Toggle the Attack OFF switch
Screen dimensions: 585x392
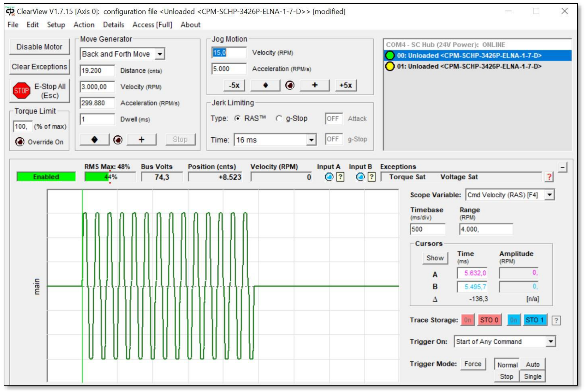point(334,118)
